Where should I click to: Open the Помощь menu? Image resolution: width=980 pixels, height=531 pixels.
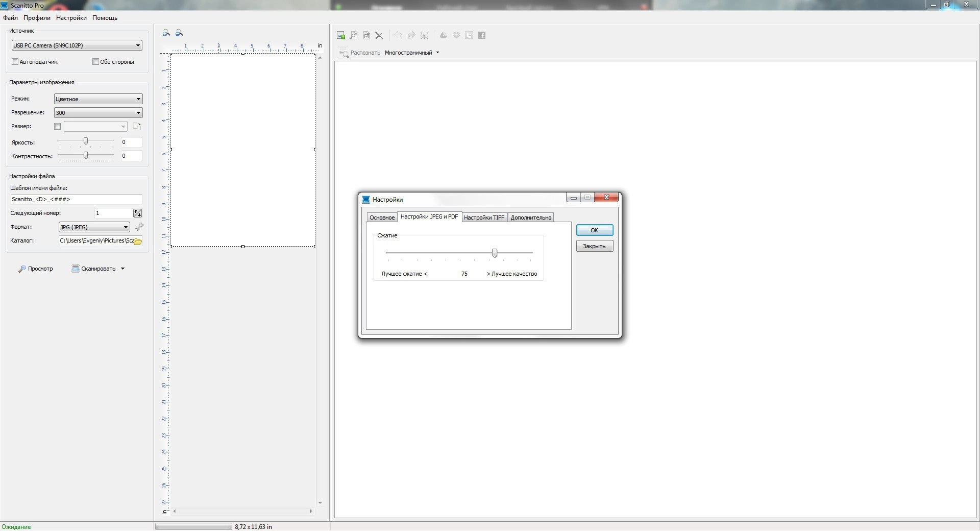pyautogui.click(x=105, y=18)
